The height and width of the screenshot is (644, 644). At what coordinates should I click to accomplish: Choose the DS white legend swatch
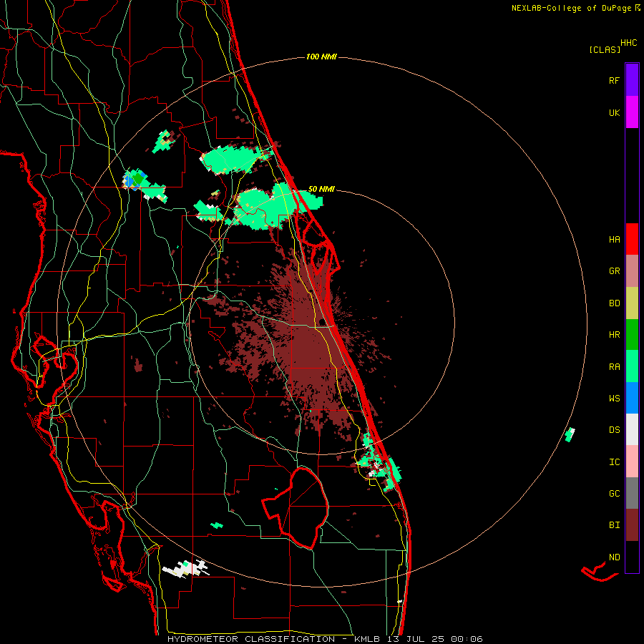(632, 429)
